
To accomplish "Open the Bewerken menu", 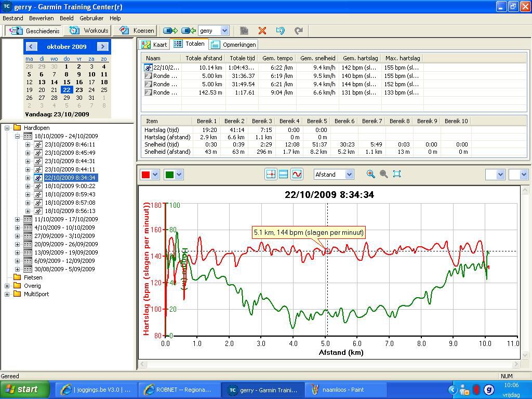I will pos(42,18).
